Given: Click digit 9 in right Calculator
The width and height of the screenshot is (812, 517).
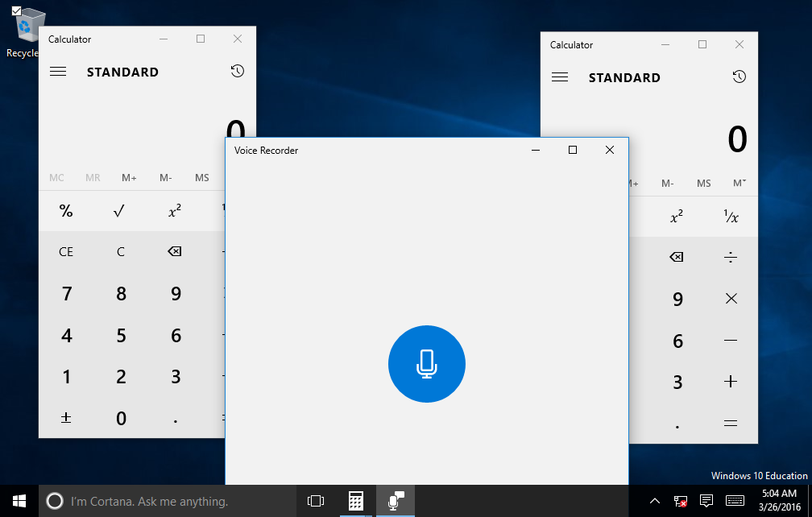Looking at the screenshot, I should tap(677, 299).
